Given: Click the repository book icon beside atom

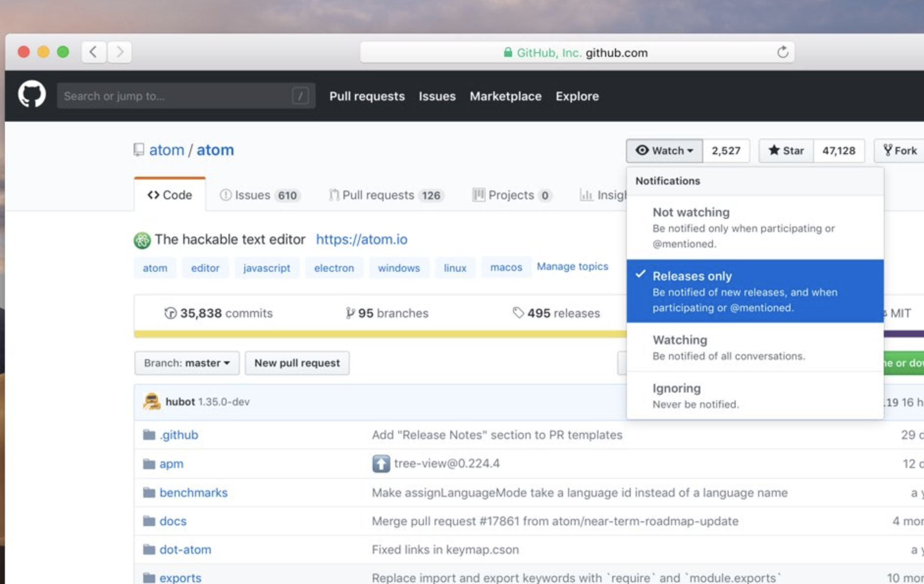Looking at the screenshot, I should 139,150.
